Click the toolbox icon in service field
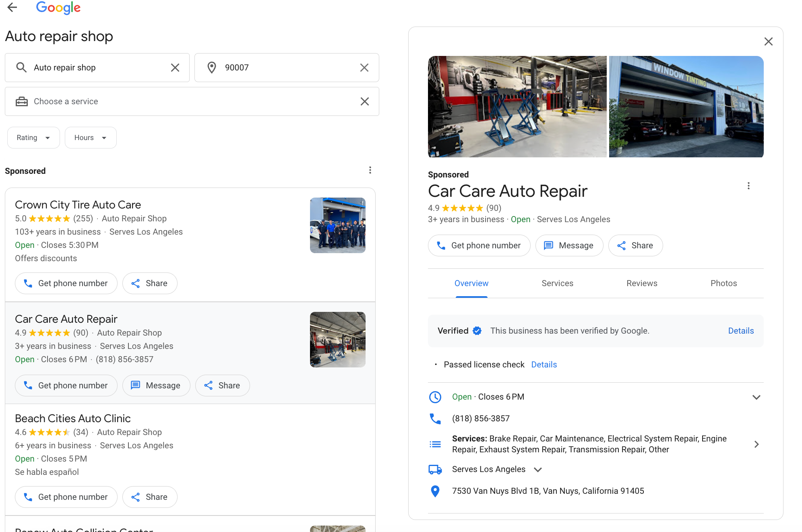This screenshot has height=532, width=802. (x=22, y=101)
